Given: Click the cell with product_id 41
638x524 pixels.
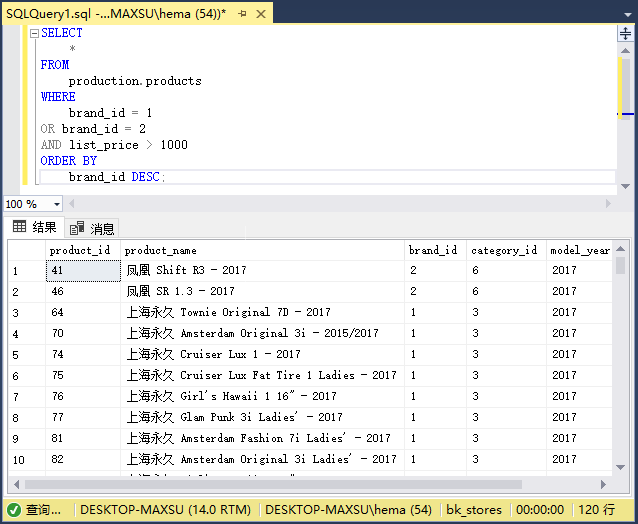Looking at the screenshot, I should coord(83,271).
